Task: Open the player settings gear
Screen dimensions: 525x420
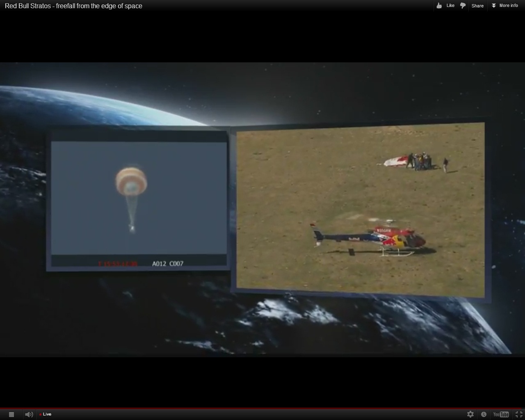Action: point(470,414)
